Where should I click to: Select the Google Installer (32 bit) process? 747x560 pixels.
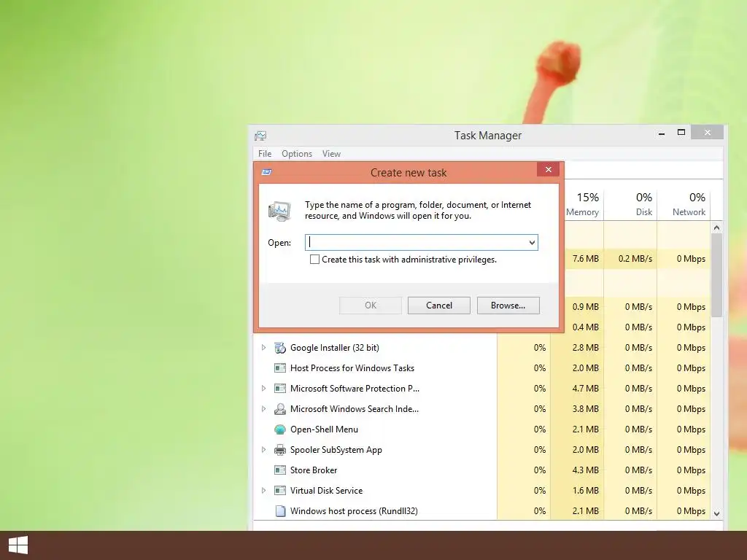tap(334, 348)
